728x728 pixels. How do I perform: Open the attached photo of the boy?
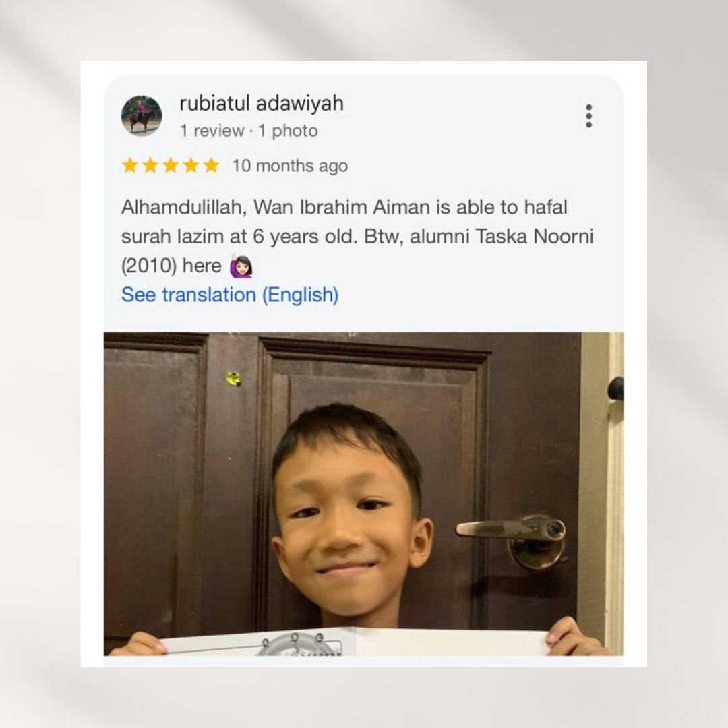[x=363, y=493]
